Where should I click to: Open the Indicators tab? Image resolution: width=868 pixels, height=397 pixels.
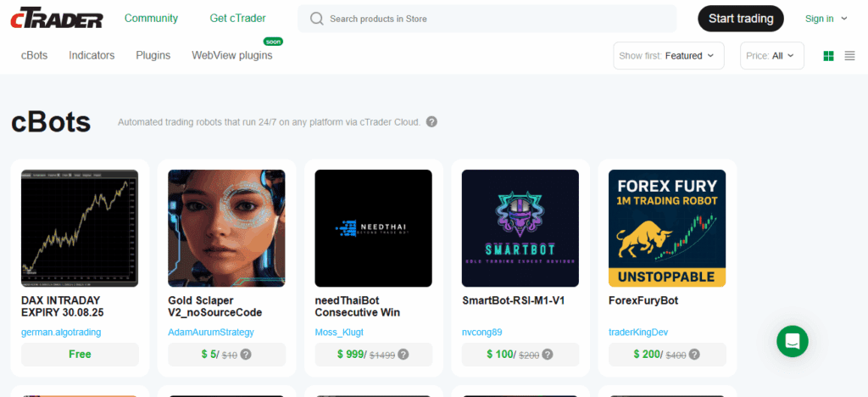(92, 55)
